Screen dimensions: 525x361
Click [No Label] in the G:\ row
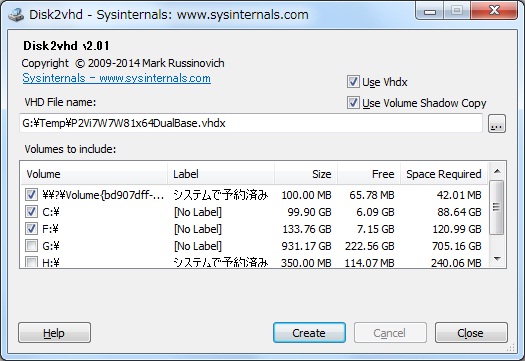[198, 246]
